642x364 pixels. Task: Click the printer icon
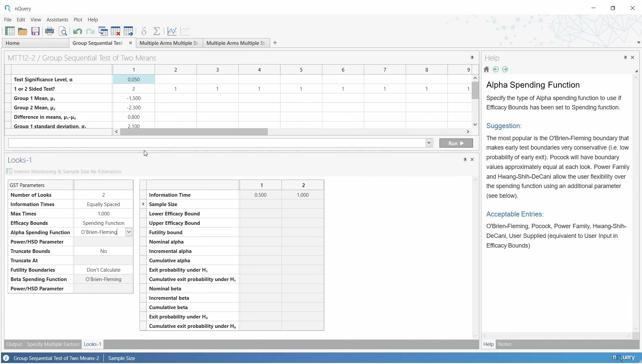click(50, 31)
